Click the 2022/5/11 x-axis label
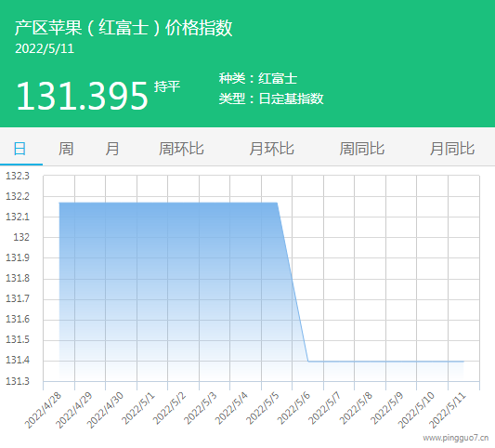The height and width of the screenshot is (448, 495). tap(448, 411)
